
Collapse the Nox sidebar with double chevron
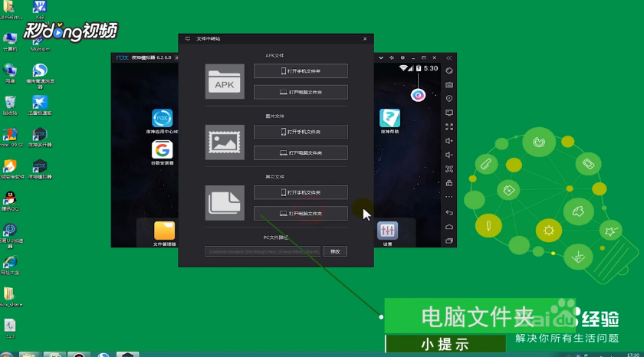point(449,58)
